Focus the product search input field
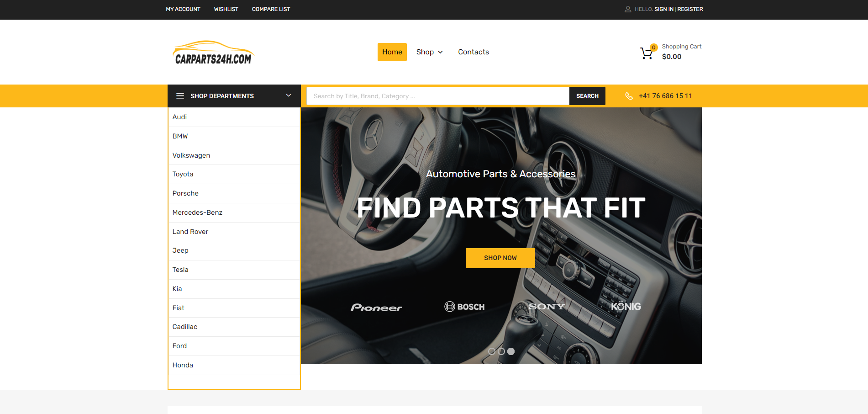Viewport: 868px width, 414px height. pyautogui.click(x=438, y=96)
